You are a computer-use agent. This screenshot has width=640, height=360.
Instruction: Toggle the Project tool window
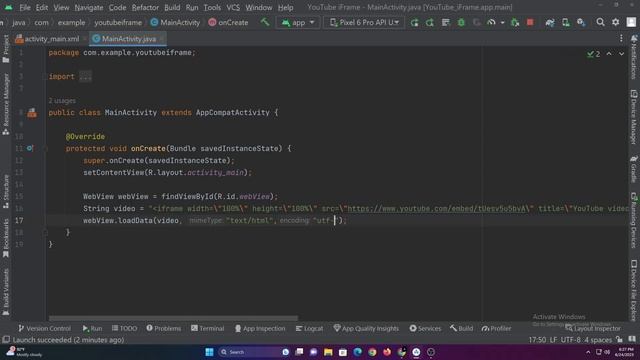pyautogui.click(x=6, y=49)
